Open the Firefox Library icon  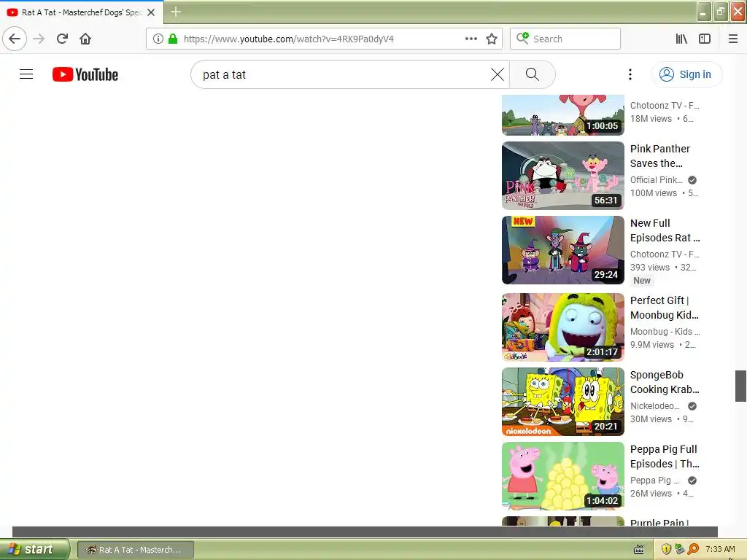(x=681, y=39)
